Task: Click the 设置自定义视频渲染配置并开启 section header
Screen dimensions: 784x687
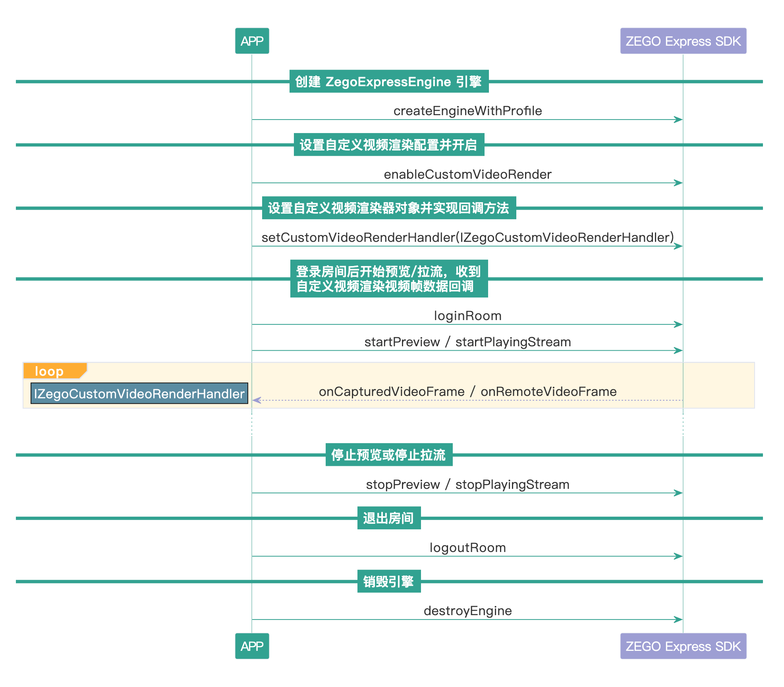Action: 388,145
